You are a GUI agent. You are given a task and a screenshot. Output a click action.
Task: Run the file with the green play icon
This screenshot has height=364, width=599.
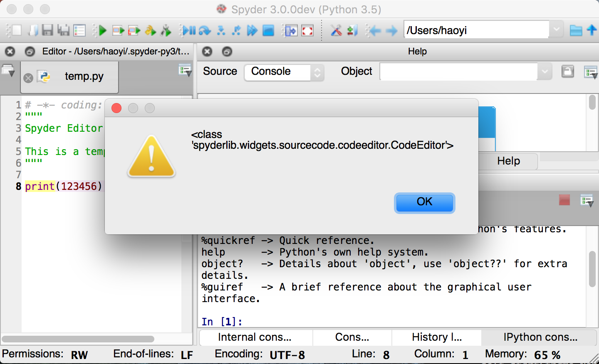click(102, 30)
